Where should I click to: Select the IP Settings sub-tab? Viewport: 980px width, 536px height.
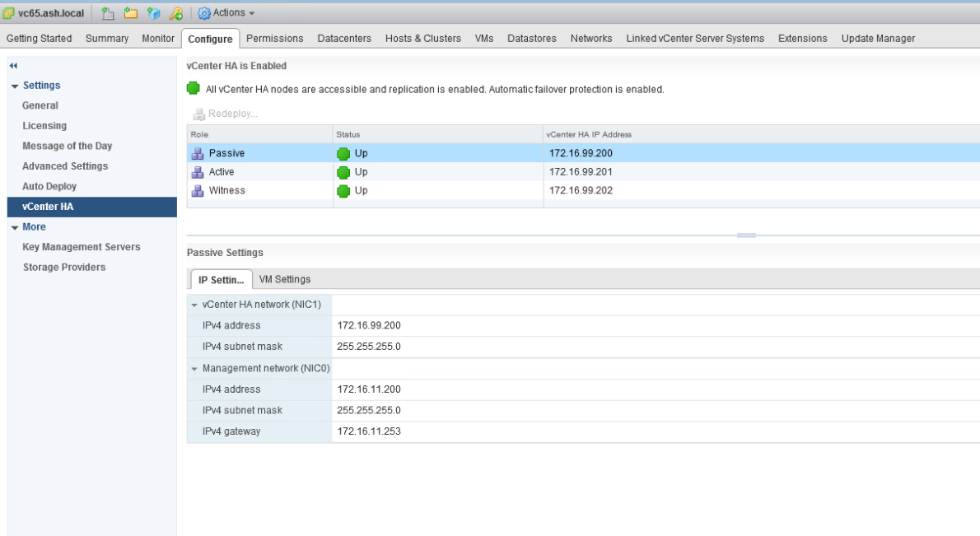click(x=222, y=279)
